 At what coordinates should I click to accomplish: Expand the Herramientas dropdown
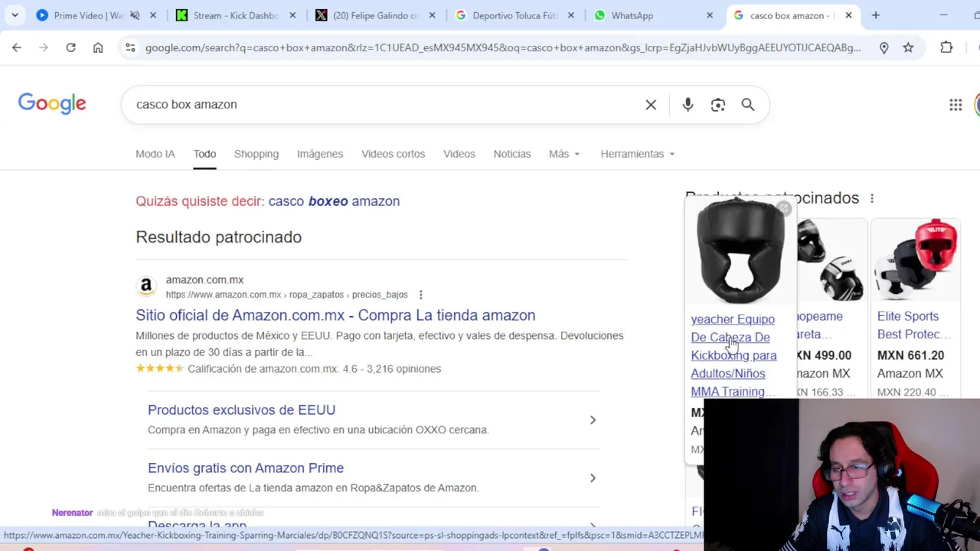pos(638,154)
